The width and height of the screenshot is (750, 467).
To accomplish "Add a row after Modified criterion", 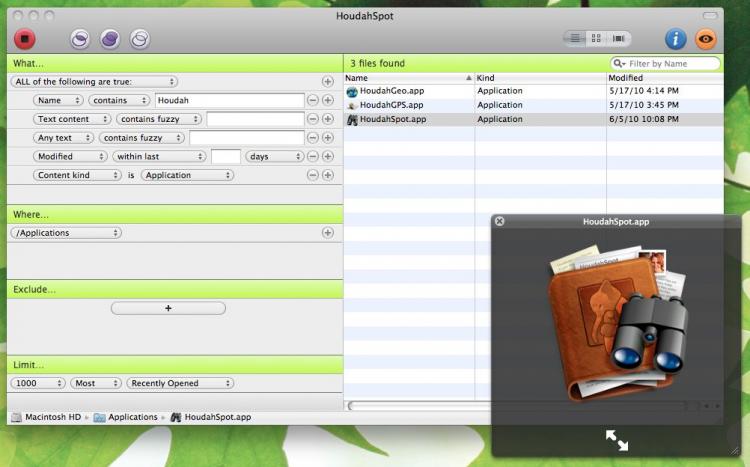I will click(x=328, y=156).
